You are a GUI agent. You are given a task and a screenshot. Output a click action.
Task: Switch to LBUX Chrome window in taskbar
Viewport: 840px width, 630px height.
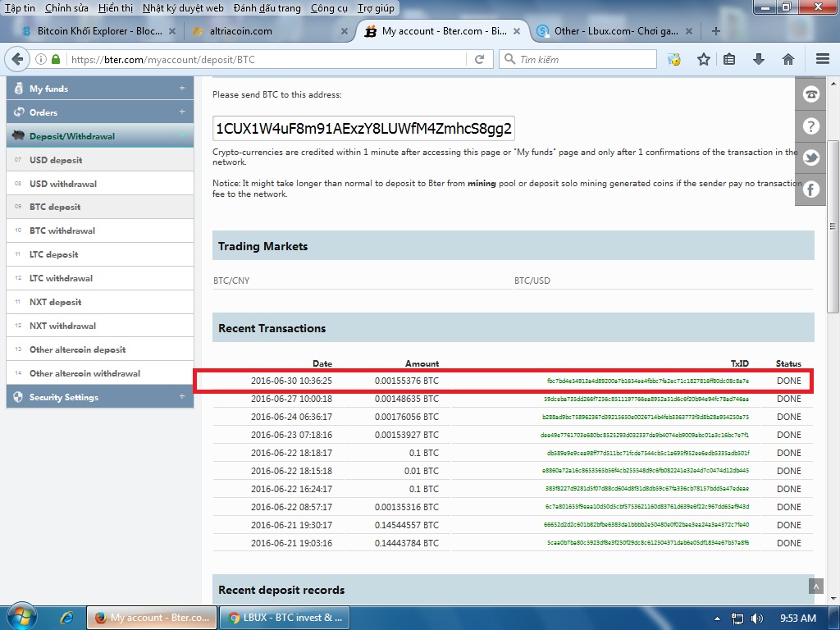tap(285, 618)
